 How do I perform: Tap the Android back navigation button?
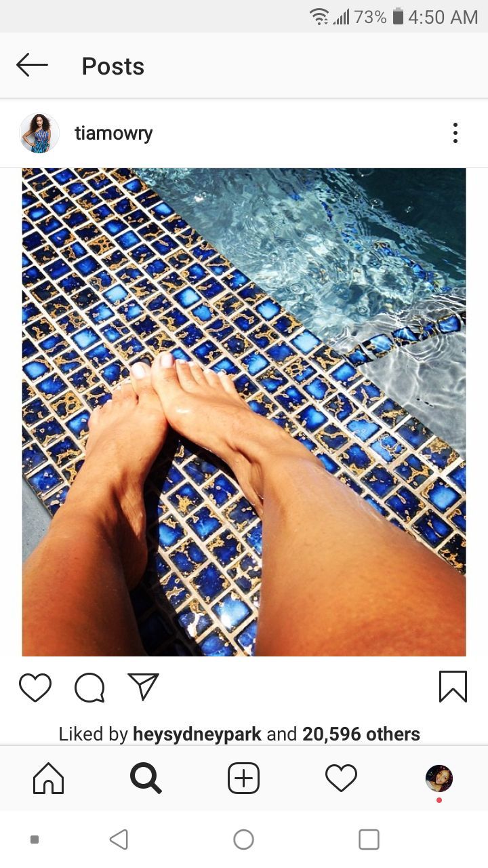coord(119,840)
